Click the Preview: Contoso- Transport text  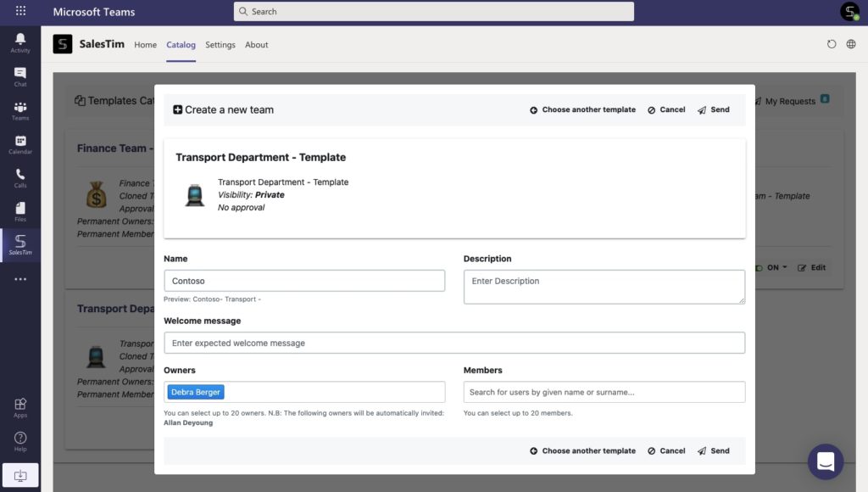(212, 299)
